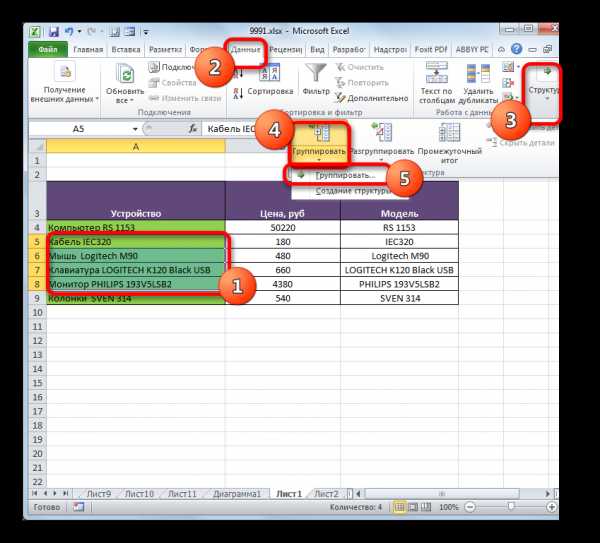The image size is (600, 543).
Task: Click the Обновить все refresh icon
Action: [125, 73]
